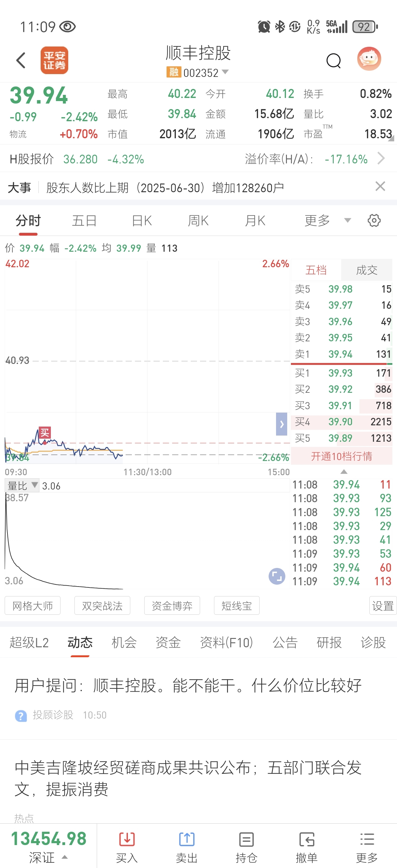
Task: Select 买4 price 39.90 row
Action: [341, 422]
